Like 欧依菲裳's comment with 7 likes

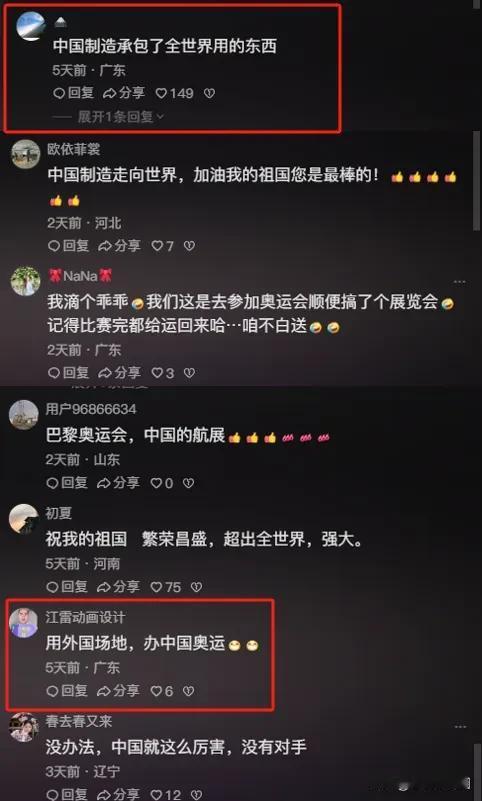click(162, 246)
